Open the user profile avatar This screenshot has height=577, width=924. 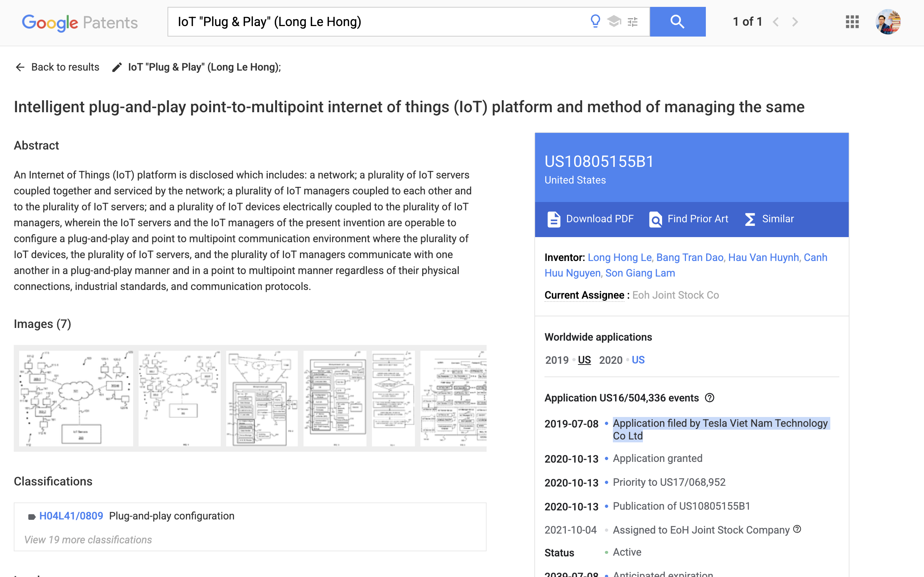point(888,22)
